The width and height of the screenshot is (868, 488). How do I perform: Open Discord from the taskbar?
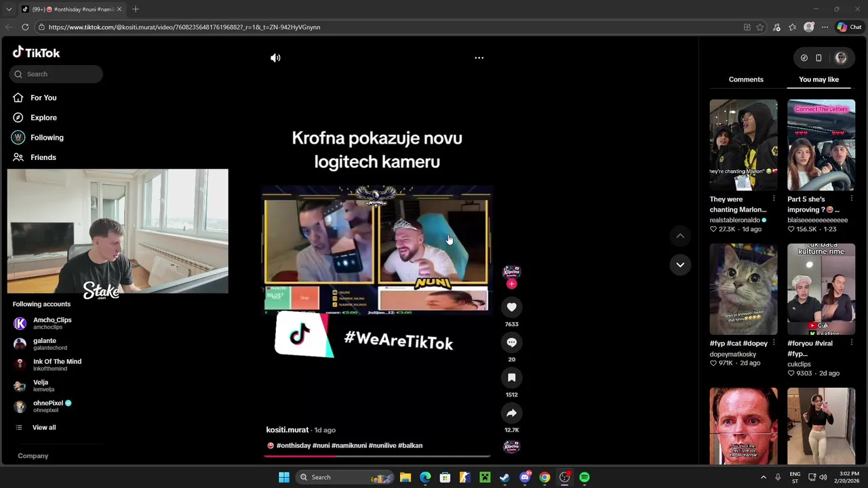(x=525, y=477)
